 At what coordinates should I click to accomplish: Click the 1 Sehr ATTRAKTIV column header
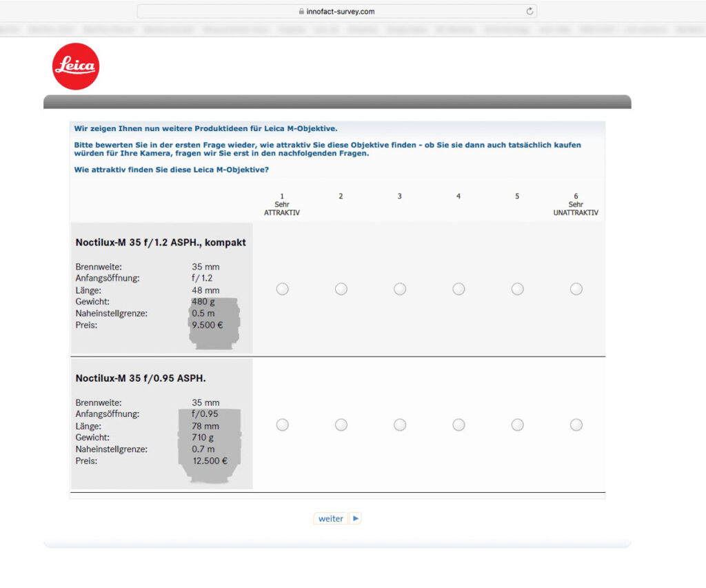tap(282, 205)
